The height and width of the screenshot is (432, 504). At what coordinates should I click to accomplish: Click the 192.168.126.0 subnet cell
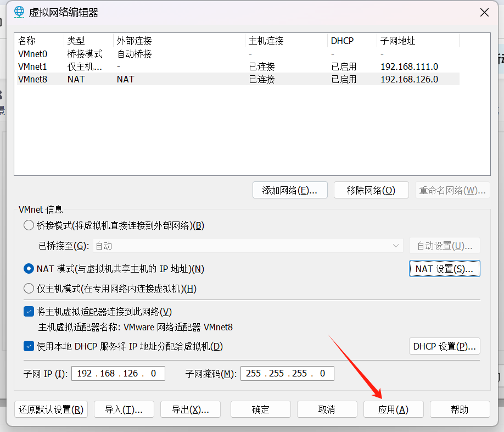[x=409, y=79]
